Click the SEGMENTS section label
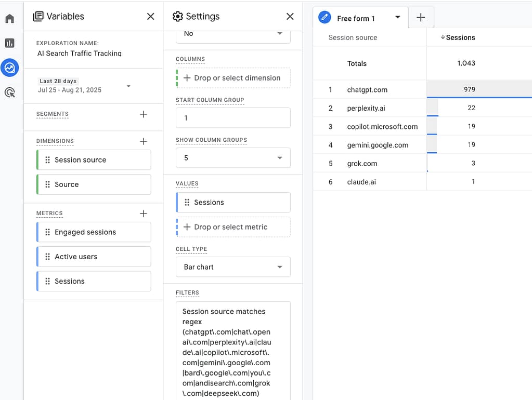532x400 pixels. pos(52,114)
